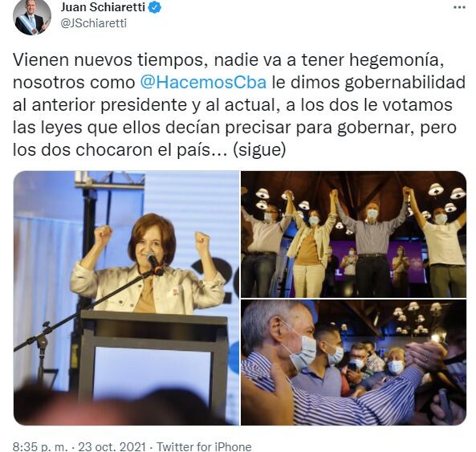Open the three-dot more options menu
476x452 pixels.
458,7
